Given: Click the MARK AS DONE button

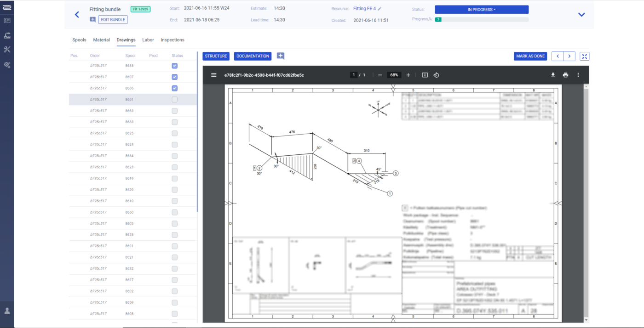Looking at the screenshot, I should [x=530, y=56].
